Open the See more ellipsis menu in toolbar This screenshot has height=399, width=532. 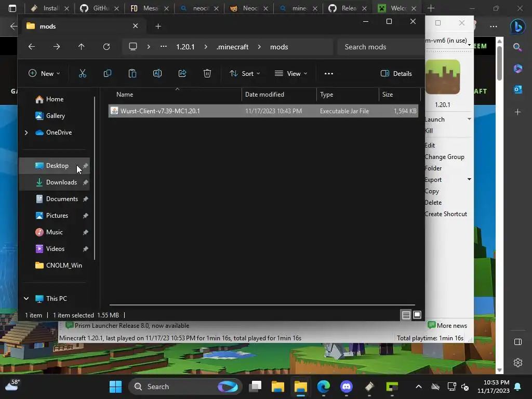tap(329, 73)
